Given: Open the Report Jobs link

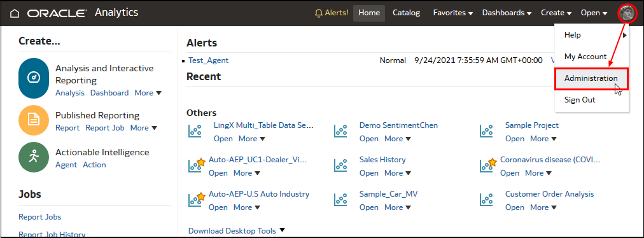Looking at the screenshot, I should click(x=40, y=217).
